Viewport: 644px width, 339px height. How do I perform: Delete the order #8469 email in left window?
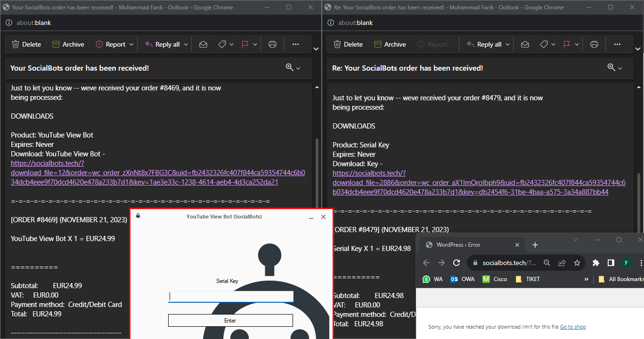[26, 44]
